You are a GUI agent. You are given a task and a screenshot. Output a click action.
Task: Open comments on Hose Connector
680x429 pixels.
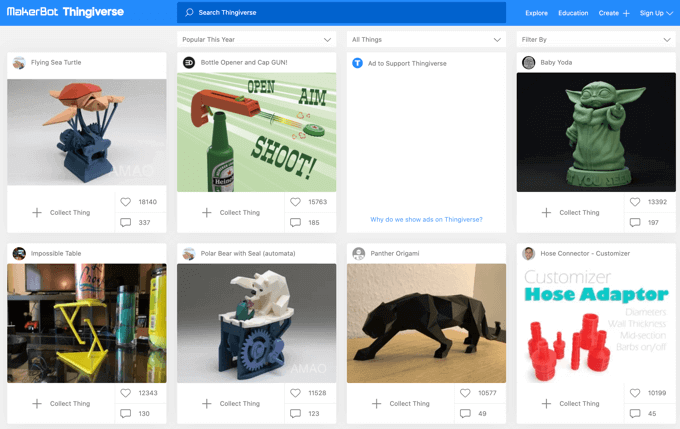coord(635,413)
